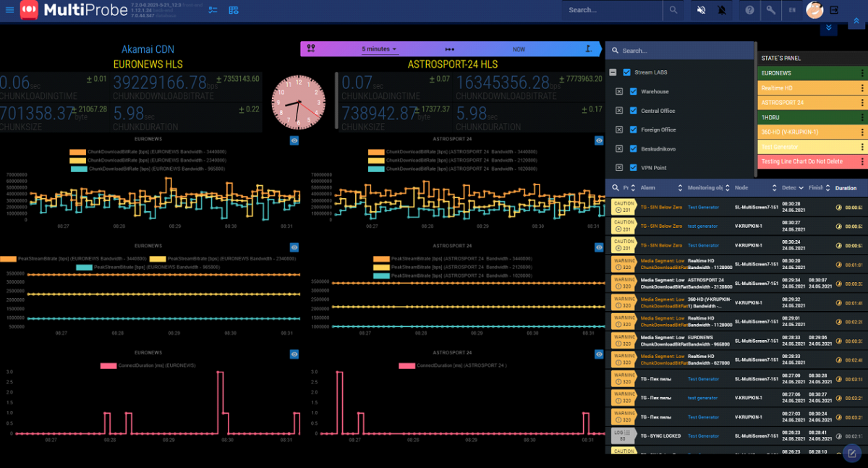
Task: Open the hamburger main menu
Action: coord(9,10)
